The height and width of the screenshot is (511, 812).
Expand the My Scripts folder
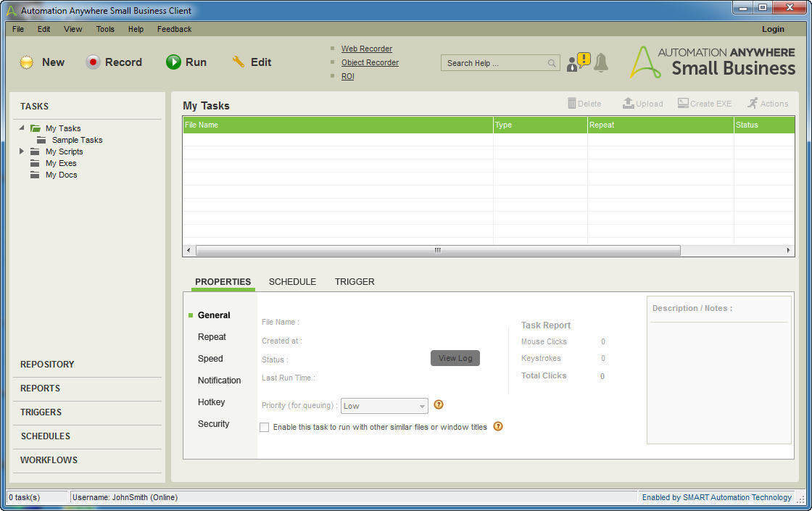click(21, 151)
